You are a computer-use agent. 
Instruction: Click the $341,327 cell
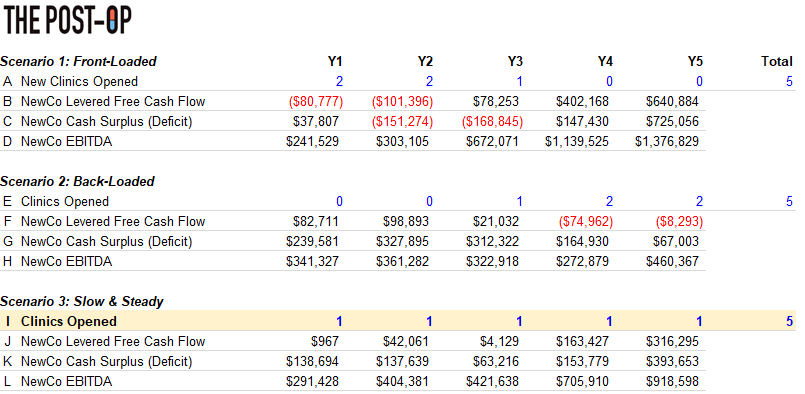312,261
